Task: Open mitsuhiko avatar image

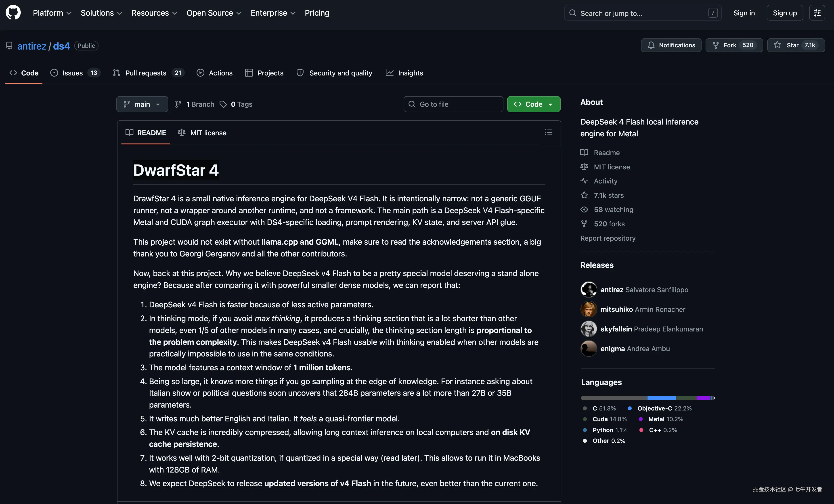Action: 589,309
